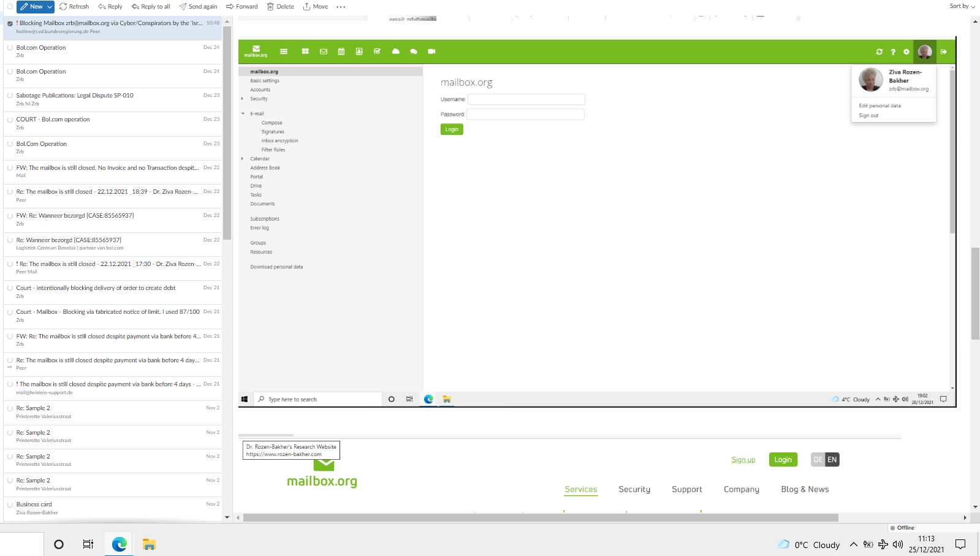Image resolution: width=980 pixels, height=556 pixels.
Task: Choose Reply to all in the toolbar
Action: coord(151,7)
